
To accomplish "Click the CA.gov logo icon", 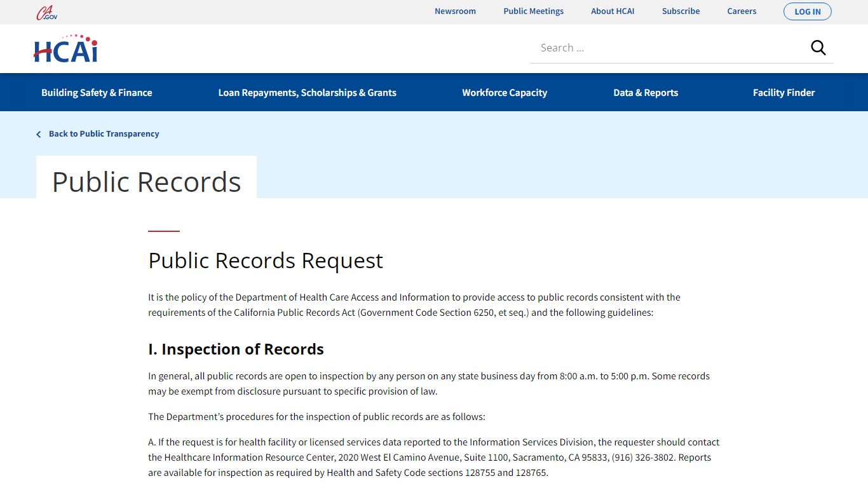I will (46, 12).
